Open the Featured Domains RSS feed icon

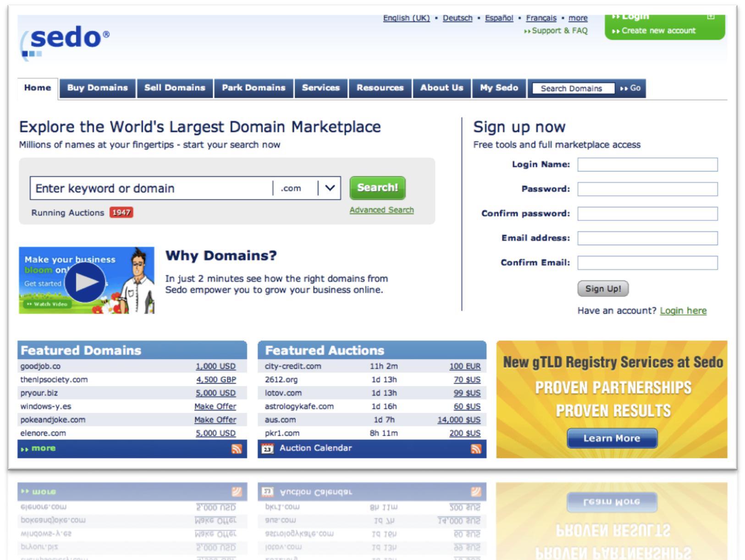(237, 449)
